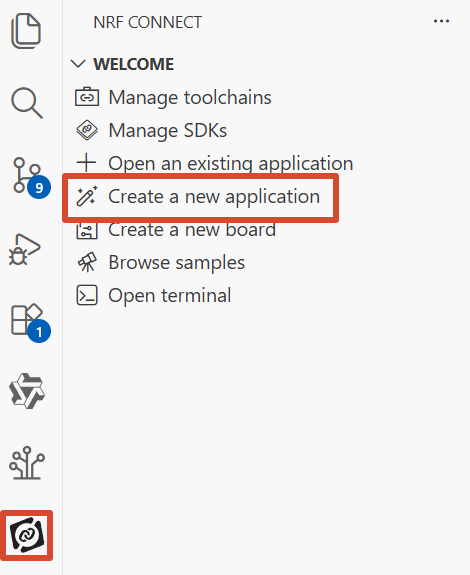Open the nRF Connect activity bar icon

pos(26,535)
